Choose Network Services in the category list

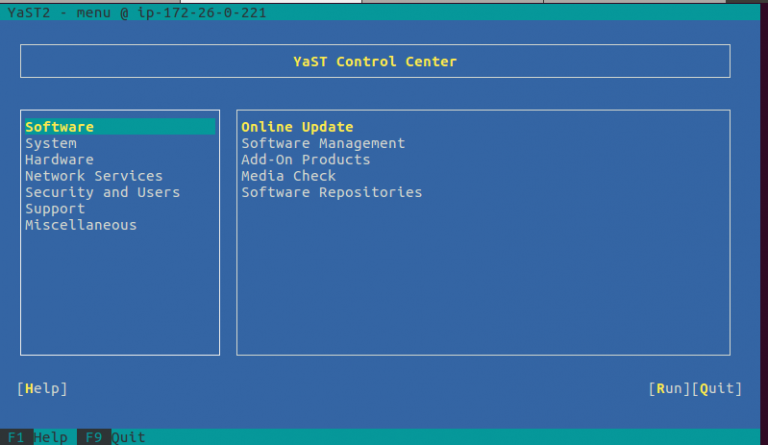tap(94, 176)
